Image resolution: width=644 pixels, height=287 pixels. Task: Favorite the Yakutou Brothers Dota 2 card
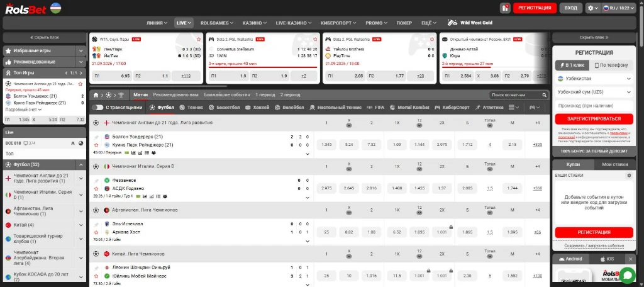tap(432, 39)
